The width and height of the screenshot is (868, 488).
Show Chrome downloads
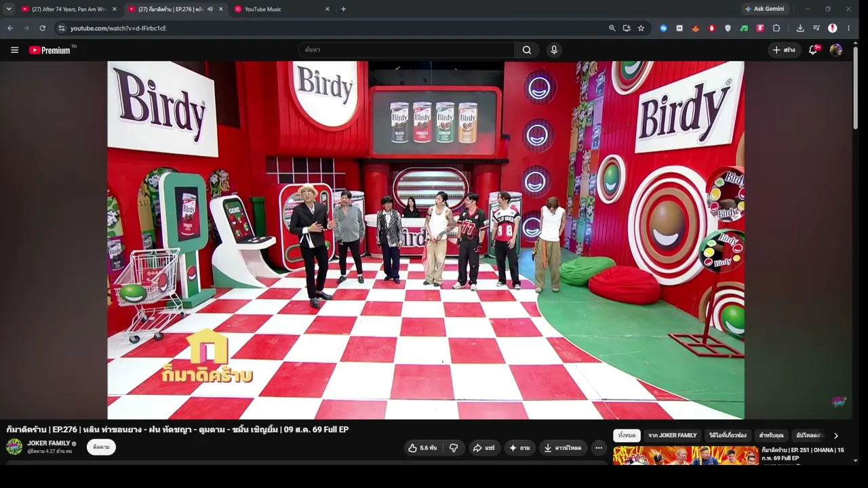pos(800,28)
